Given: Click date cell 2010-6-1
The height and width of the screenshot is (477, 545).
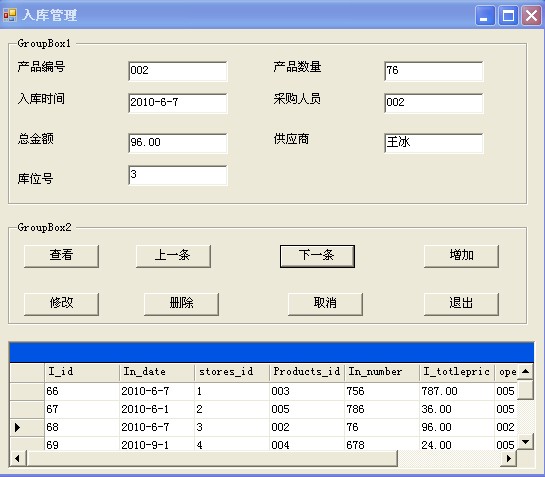Looking at the screenshot, I should [157, 409].
